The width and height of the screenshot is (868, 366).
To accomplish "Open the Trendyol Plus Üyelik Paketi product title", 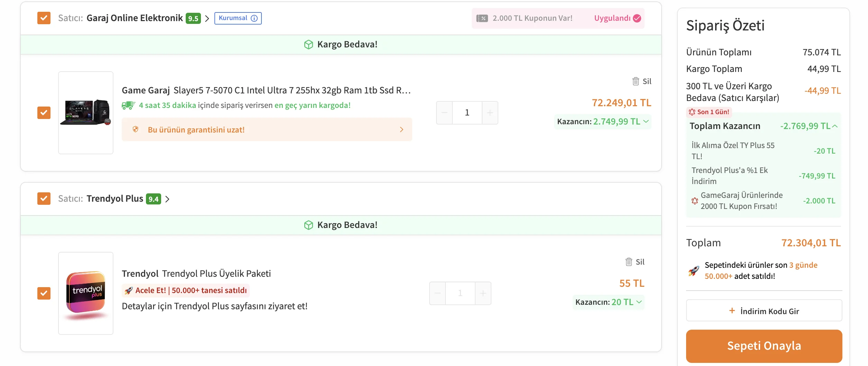I will [196, 274].
